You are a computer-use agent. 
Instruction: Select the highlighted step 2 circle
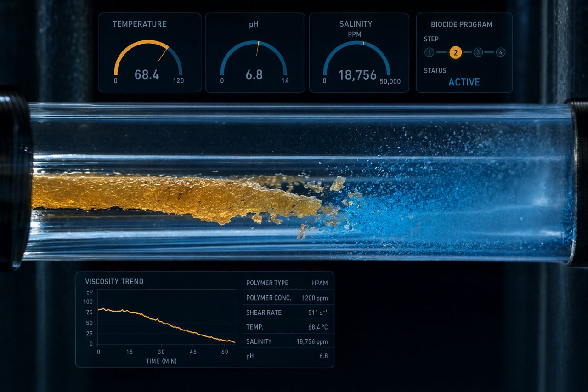[x=455, y=52]
